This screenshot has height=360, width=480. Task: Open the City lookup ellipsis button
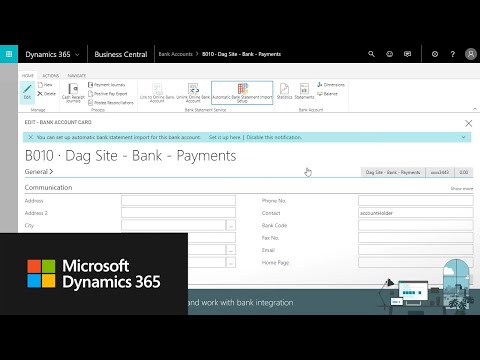click(x=231, y=225)
